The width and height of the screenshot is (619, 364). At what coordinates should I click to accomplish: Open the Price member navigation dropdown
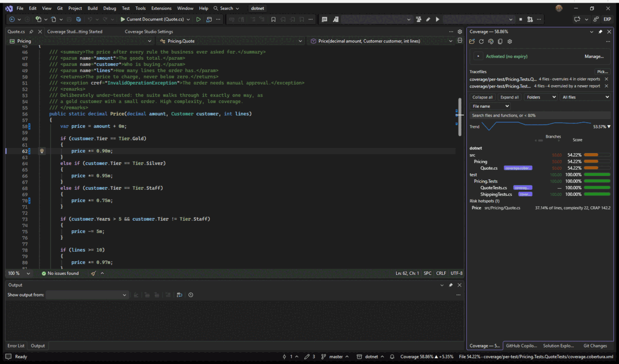click(381, 41)
